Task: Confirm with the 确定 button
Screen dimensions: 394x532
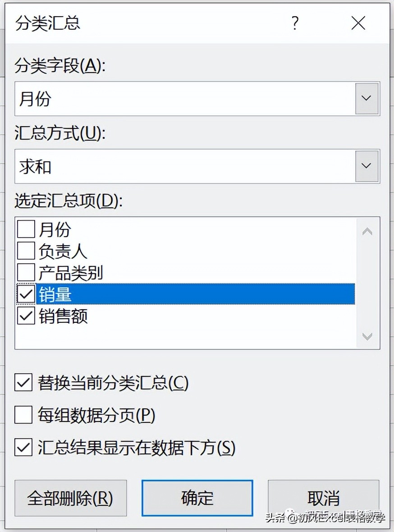Action: click(x=197, y=498)
